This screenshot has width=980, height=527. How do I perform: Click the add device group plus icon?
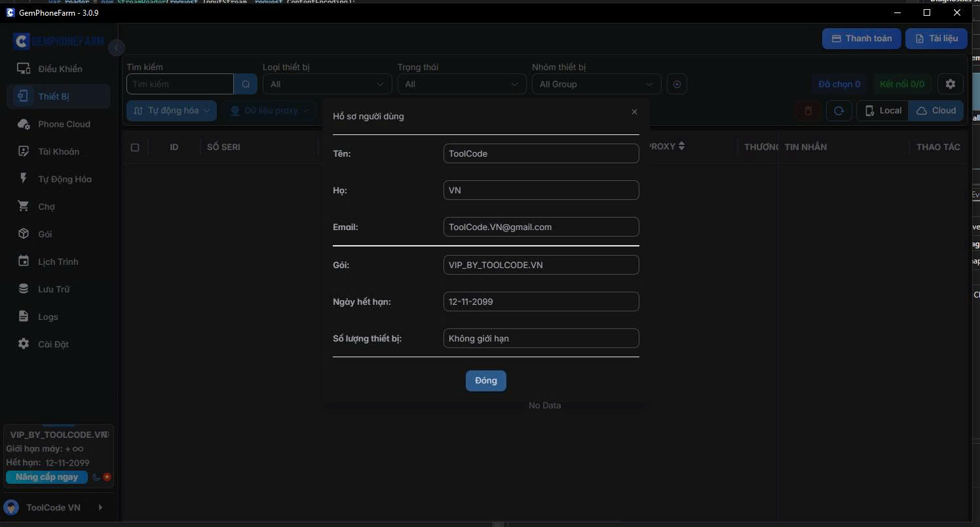[x=677, y=84]
